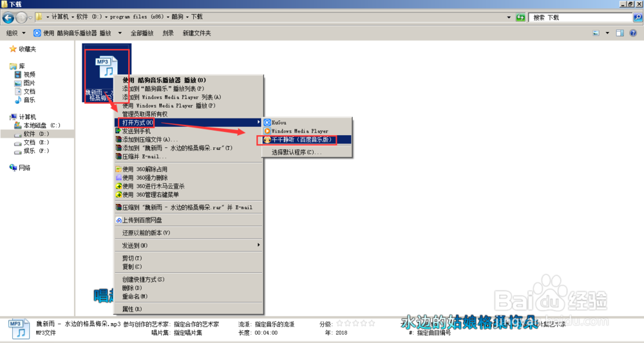Click 使用 360管理右键菜单
The height and width of the screenshot is (343, 644).
click(189, 194)
